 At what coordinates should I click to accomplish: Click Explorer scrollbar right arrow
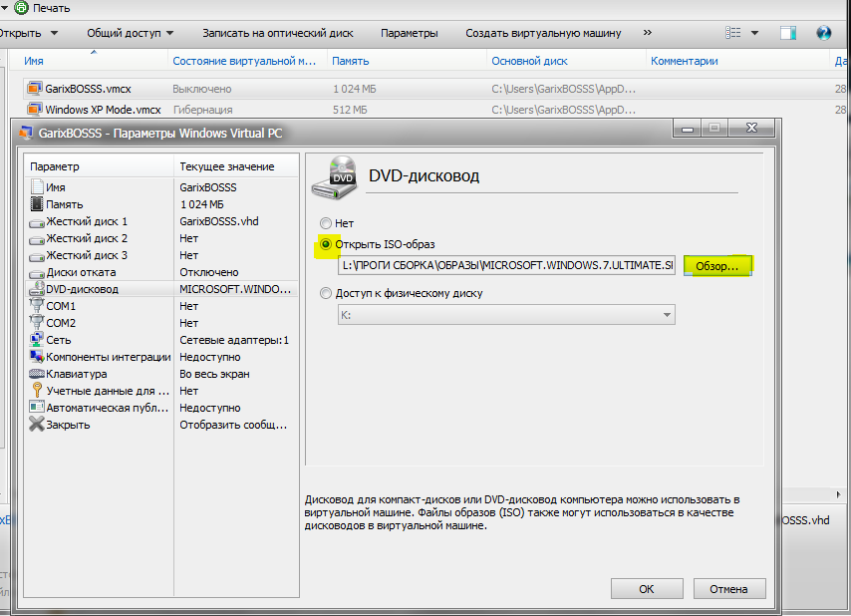pyautogui.click(x=838, y=494)
